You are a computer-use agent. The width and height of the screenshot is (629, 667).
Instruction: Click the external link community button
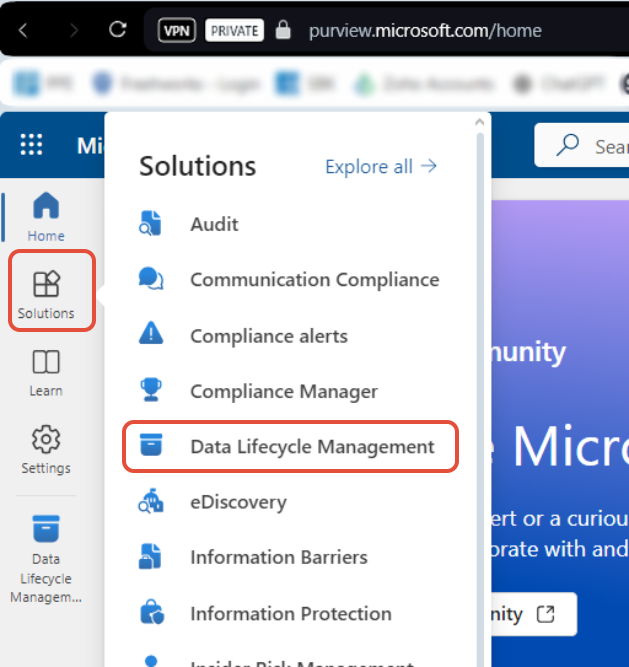tap(534, 614)
